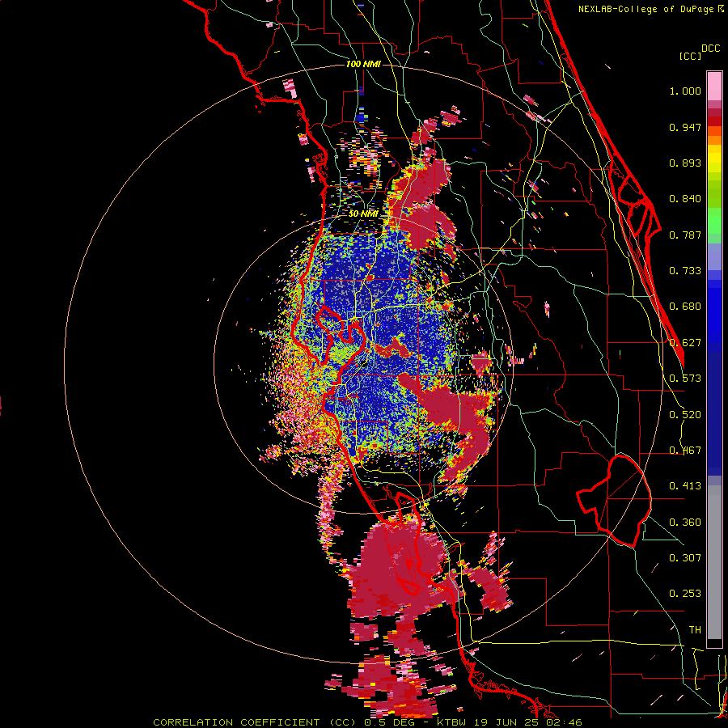Click the 0.893 legend value
Viewport: 728px width, 728px height.
(685, 163)
